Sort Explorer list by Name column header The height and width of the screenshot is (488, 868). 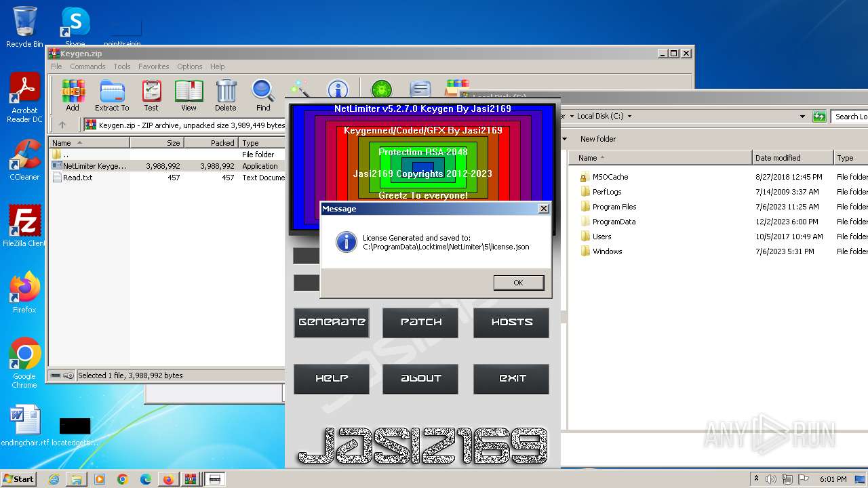(x=660, y=158)
